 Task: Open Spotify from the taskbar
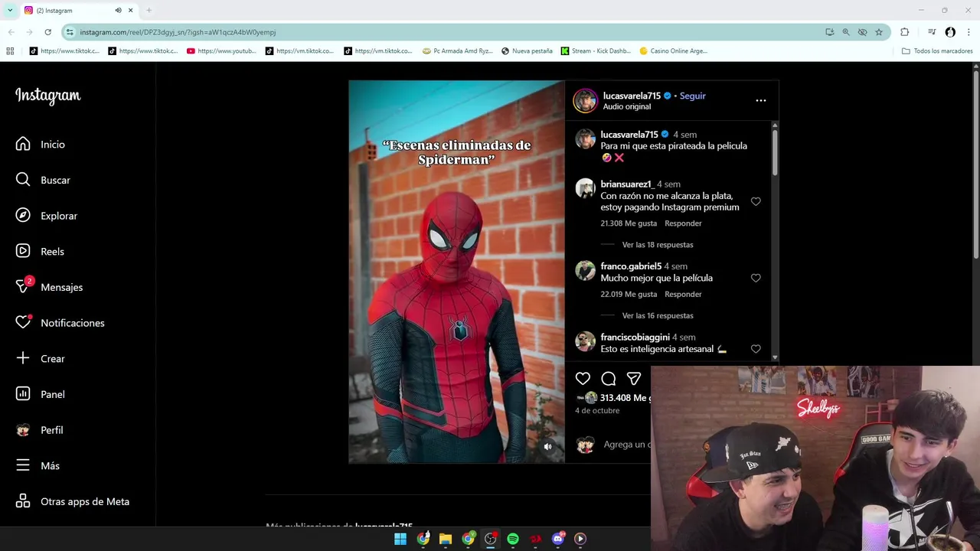[x=513, y=539]
